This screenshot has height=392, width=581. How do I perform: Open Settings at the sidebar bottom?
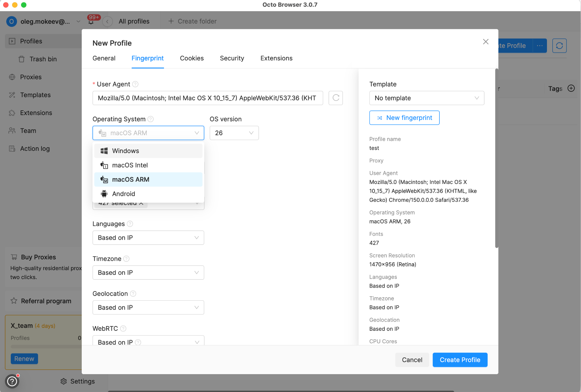[x=78, y=381]
